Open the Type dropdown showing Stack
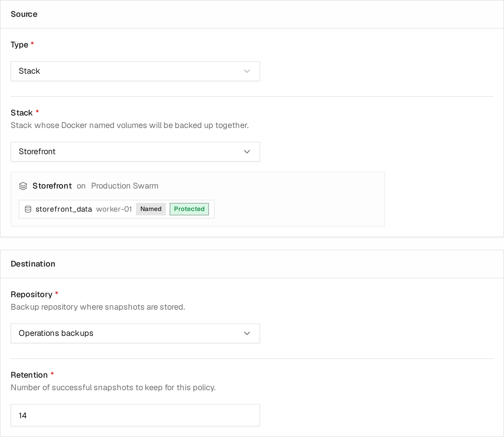Viewport: 504px width, 437px height. [135, 71]
